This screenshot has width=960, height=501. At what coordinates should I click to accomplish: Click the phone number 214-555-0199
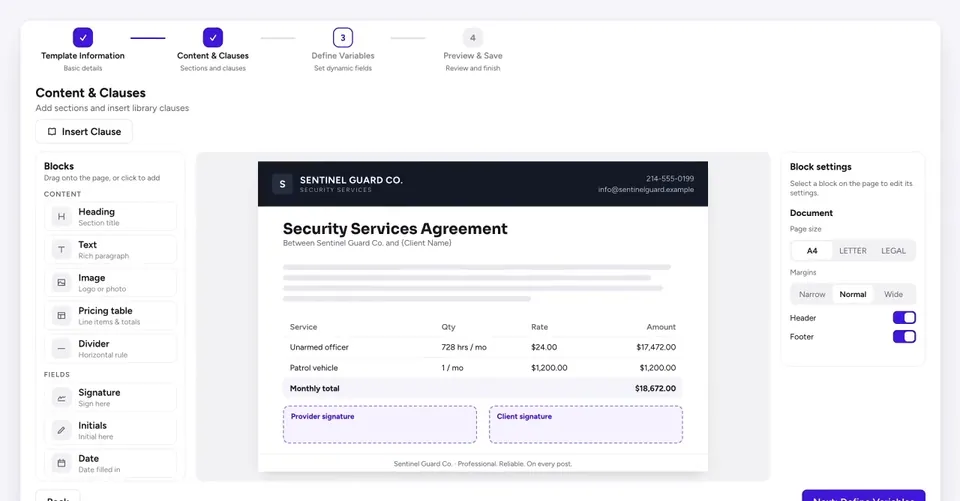coord(670,179)
